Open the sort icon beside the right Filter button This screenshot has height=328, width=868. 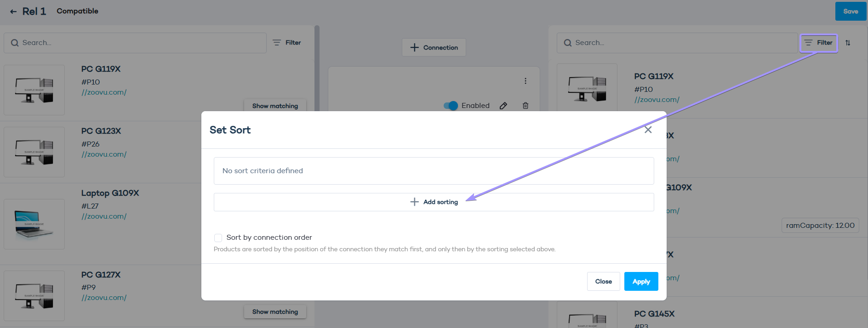coord(848,43)
